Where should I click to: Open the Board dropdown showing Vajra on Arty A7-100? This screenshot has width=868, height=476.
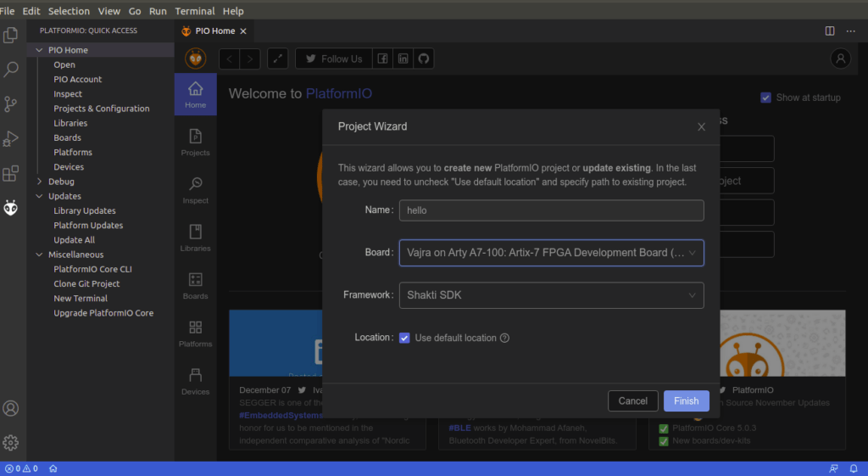click(551, 253)
